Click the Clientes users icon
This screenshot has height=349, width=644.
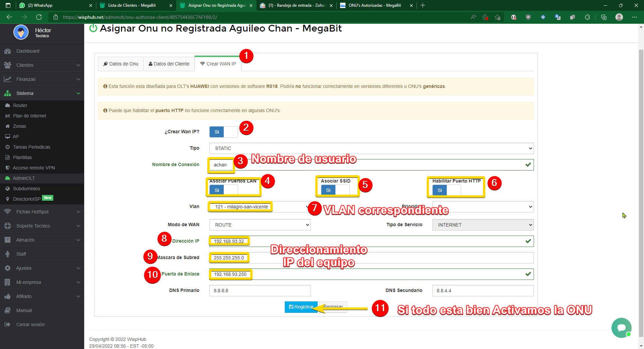coord(7,65)
